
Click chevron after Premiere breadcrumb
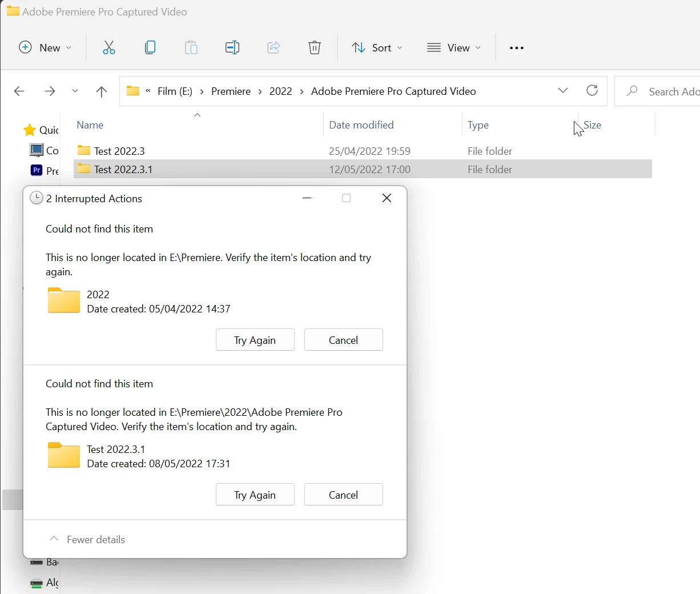[260, 91]
